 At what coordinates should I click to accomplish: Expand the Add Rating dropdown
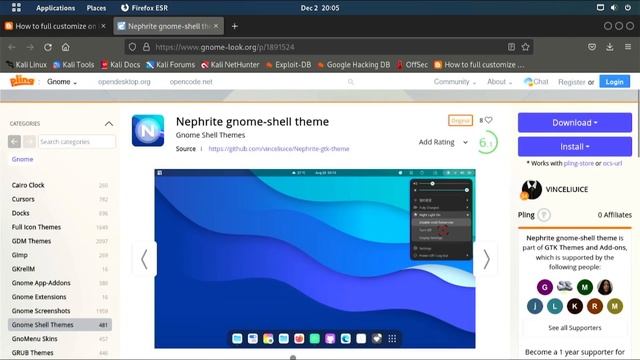443,142
